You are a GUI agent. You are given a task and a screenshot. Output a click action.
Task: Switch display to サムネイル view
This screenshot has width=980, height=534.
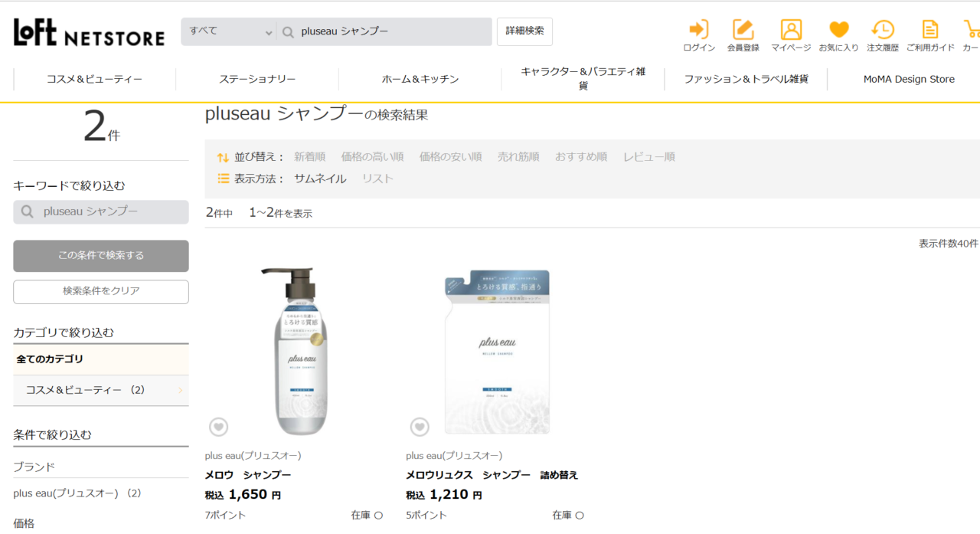pyautogui.click(x=320, y=179)
